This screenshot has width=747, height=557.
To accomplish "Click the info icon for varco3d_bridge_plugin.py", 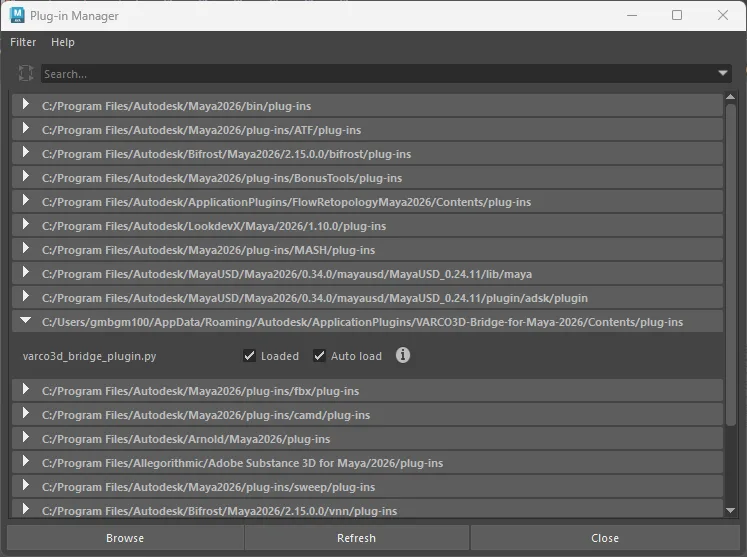I will tap(403, 355).
